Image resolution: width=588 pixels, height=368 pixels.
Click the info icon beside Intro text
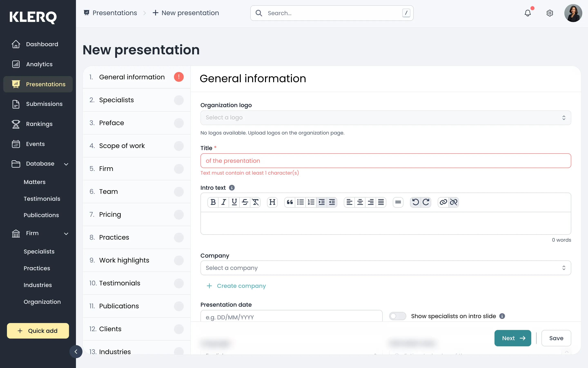point(232,188)
